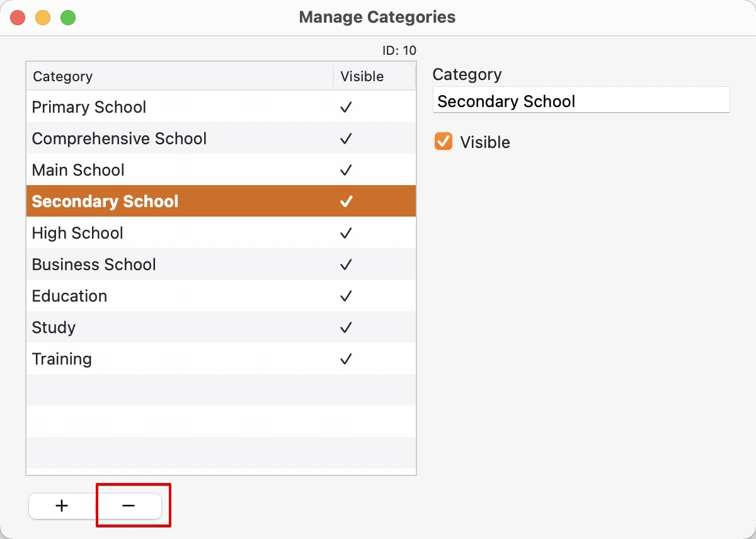The image size is (756, 539).
Task: Toggle visible checkmark in Comprehensive School row
Action: coord(345,139)
